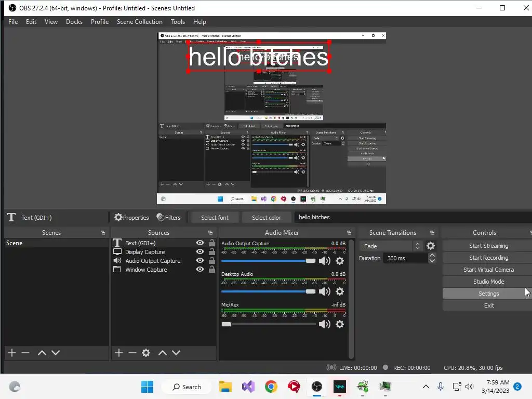Open File Explorer from taskbar

[225, 387]
